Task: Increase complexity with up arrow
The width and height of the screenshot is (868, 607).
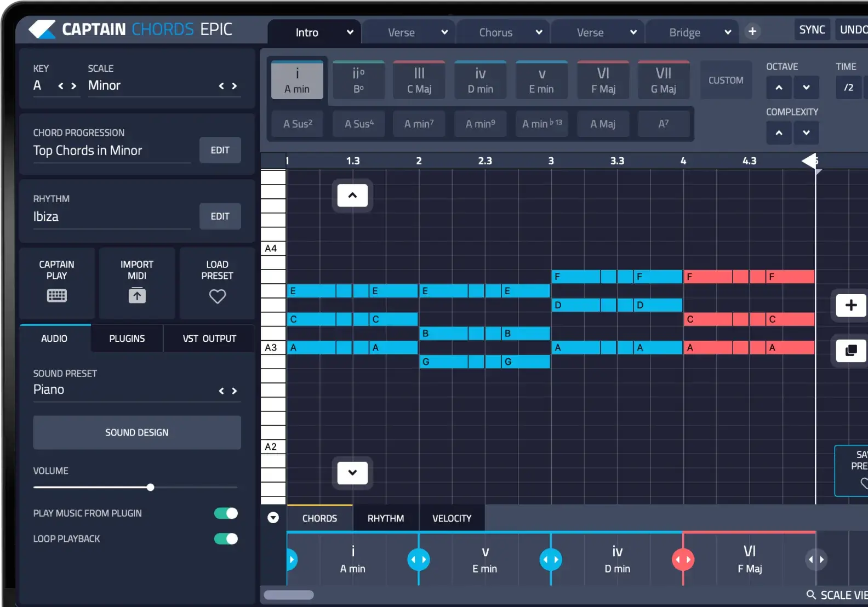Action: pyautogui.click(x=779, y=133)
